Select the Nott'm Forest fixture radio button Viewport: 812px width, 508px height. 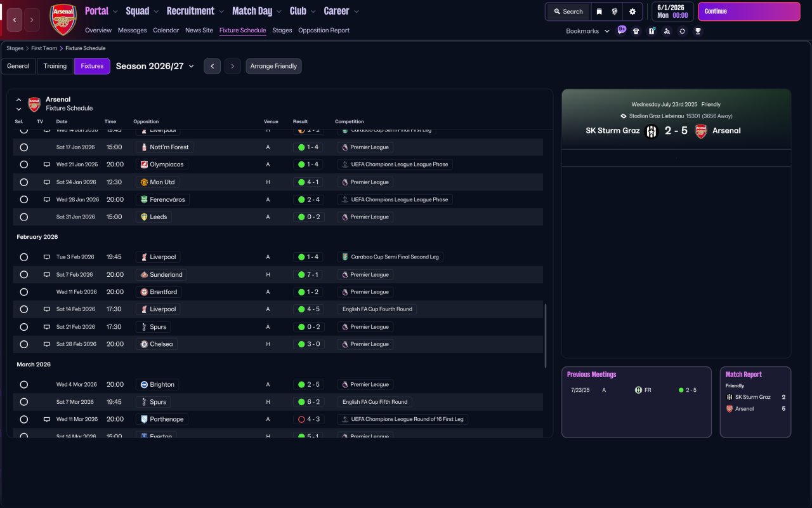tap(24, 147)
